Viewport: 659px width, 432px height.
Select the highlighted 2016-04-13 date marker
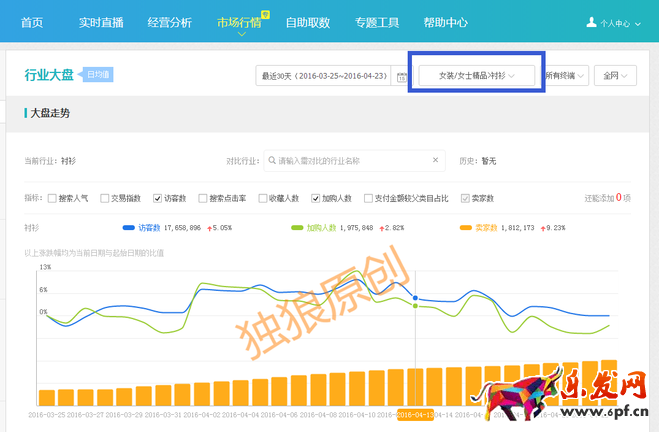click(x=415, y=414)
